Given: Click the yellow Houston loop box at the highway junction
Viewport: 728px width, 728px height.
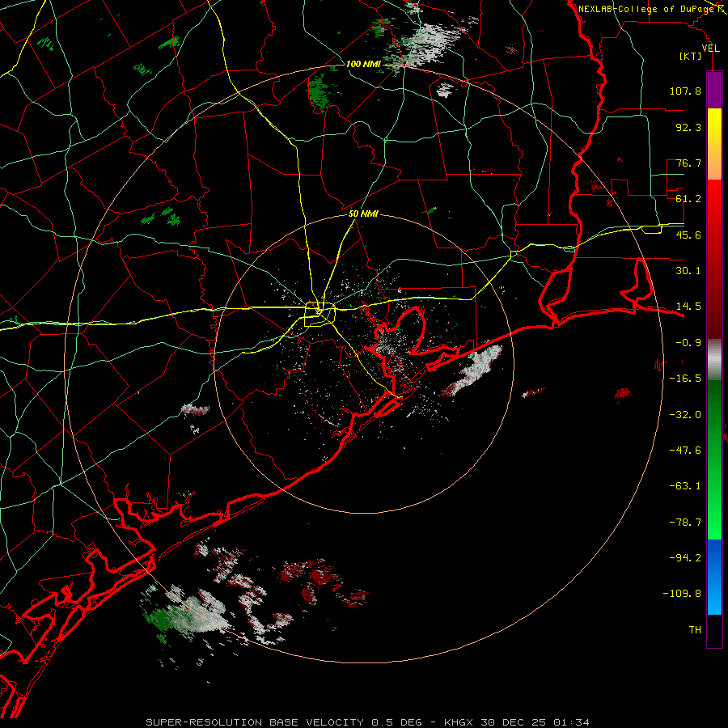Looking at the screenshot, I should [320, 315].
